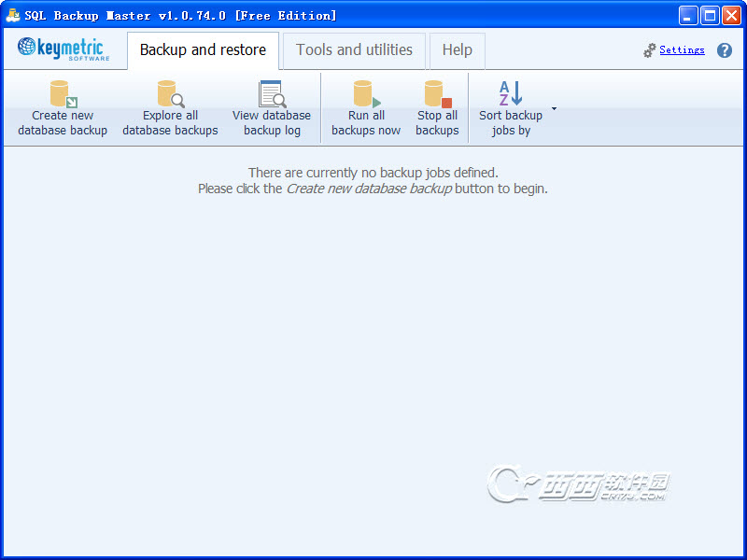Click the Sort backup jobs by button
The width and height of the screenshot is (747, 560).
511,108
